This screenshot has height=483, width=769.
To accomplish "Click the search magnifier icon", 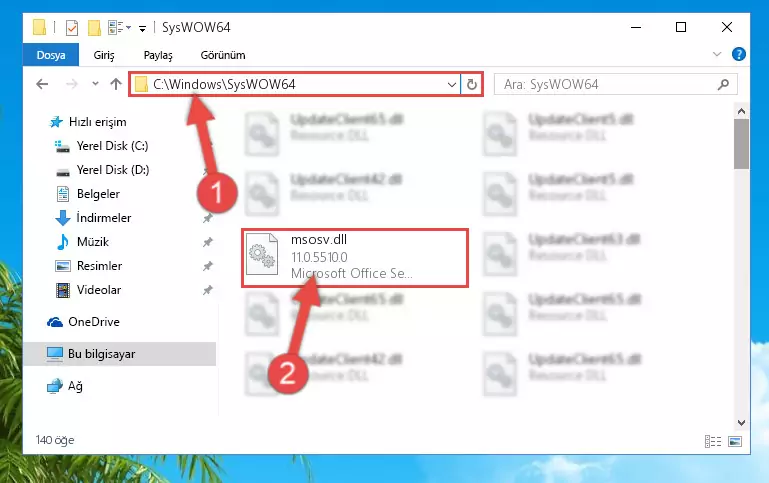I will [723, 84].
